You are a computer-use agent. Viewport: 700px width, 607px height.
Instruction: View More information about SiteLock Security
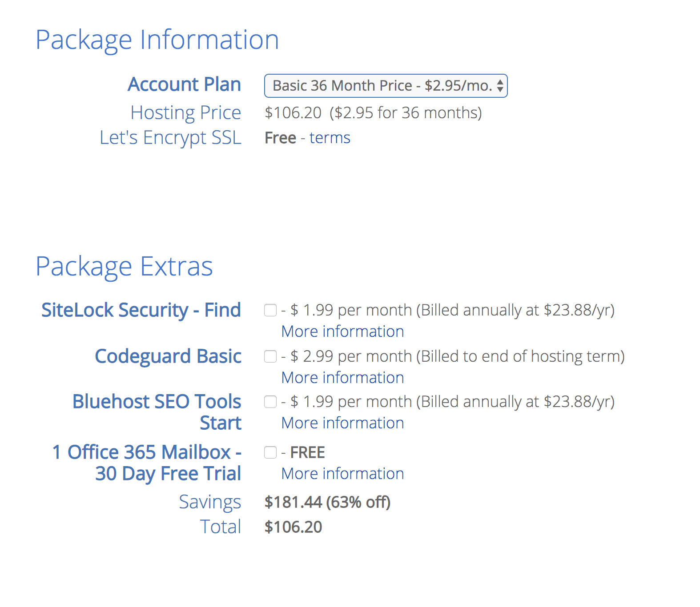coord(342,331)
